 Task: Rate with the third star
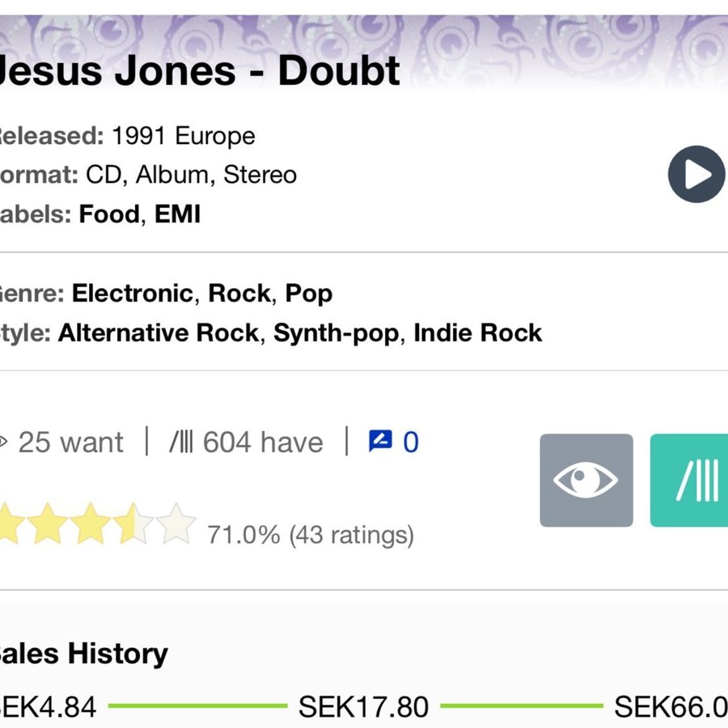(x=91, y=523)
